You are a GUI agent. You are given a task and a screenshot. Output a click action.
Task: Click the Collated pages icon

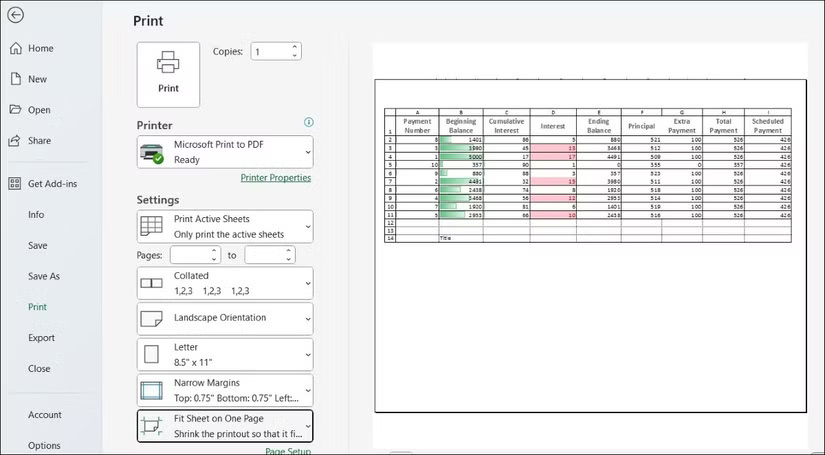point(152,283)
